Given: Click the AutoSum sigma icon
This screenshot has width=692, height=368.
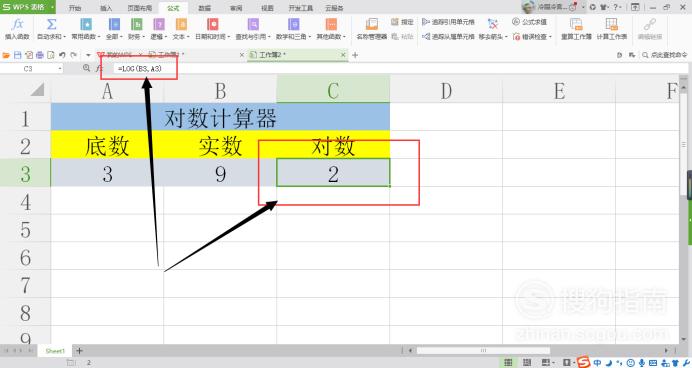Looking at the screenshot, I should [51, 25].
